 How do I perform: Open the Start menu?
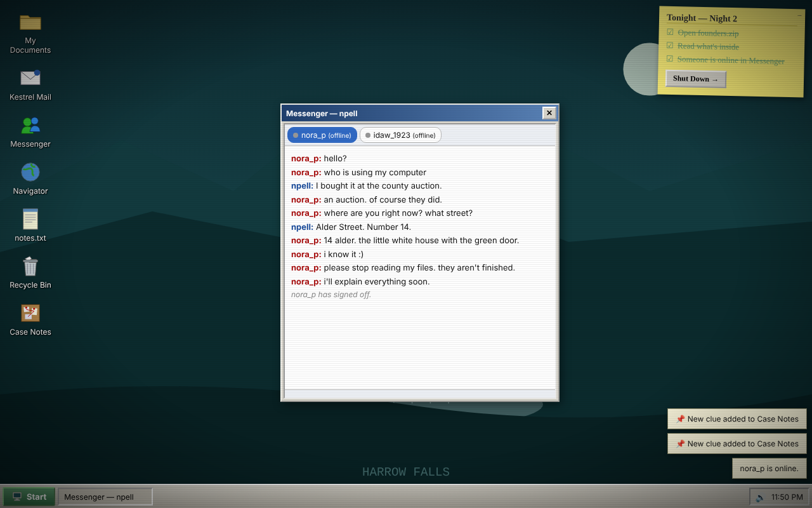coord(29,497)
